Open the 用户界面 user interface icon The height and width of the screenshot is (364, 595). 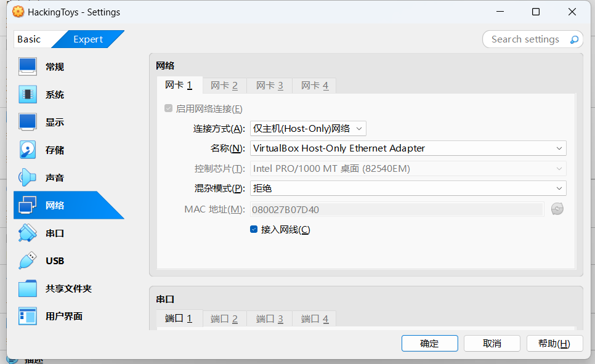click(x=28, y=316)
